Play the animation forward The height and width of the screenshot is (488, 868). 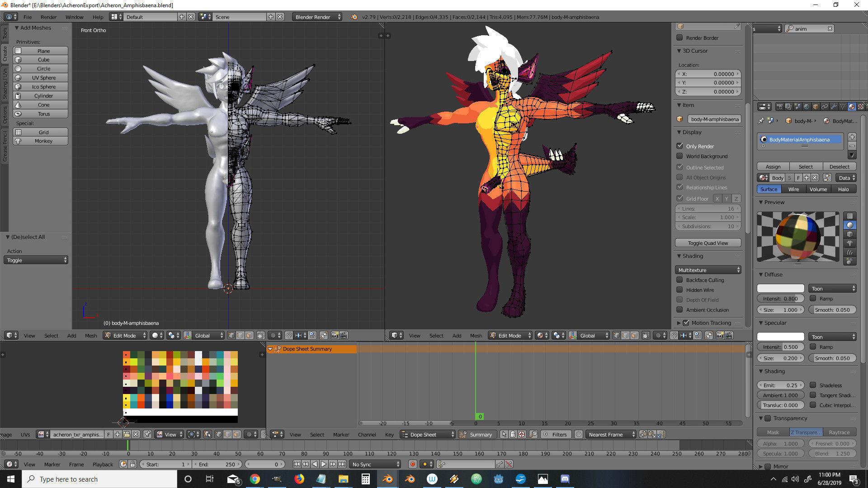[324, 464]
